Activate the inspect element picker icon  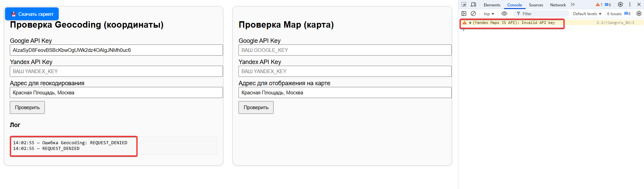coord(464,5)
